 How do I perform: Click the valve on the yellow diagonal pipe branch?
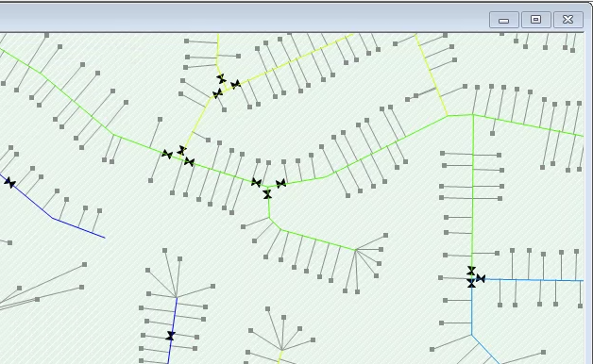pyautogui.click(x=236, y=85)
